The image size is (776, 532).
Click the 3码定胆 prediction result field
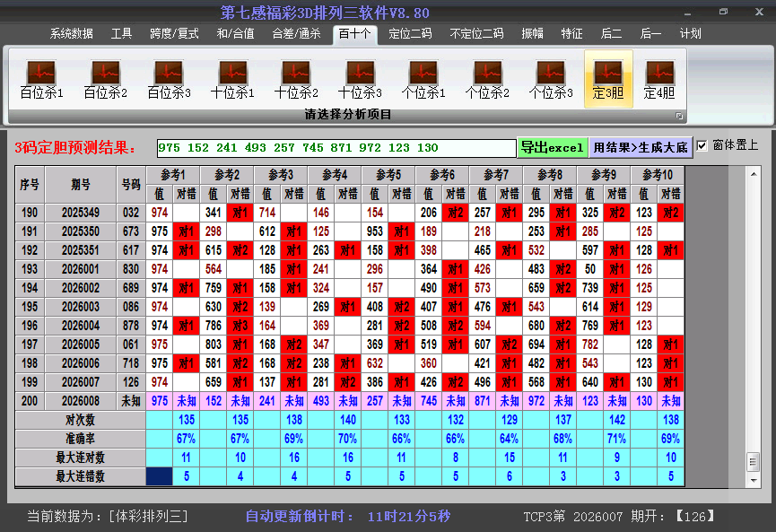[336, 147]
